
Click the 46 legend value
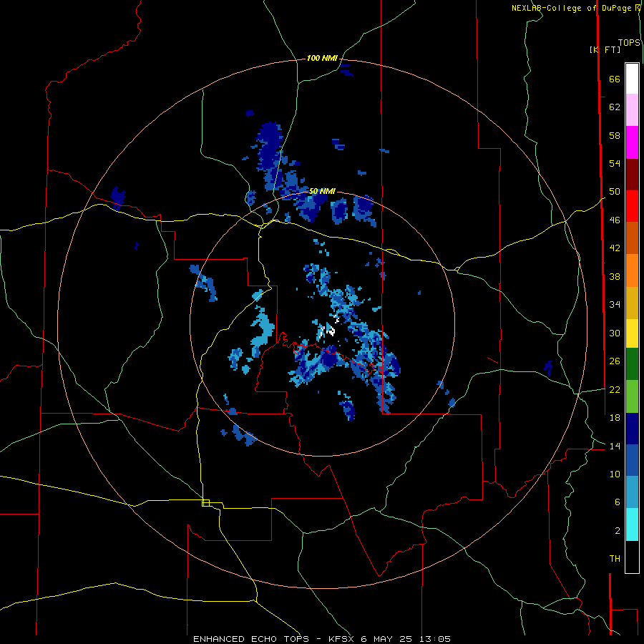pos(615,220)
